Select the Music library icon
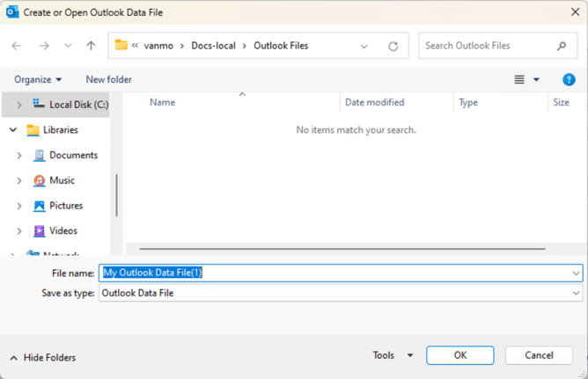This screenshot has height=379, width=588. [39, 180]
